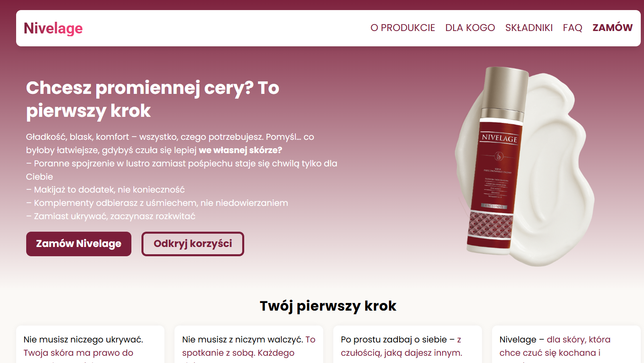Click the Nivelage logo
The height and width of the screenshot is (363, 644).
tap(53, 28)
